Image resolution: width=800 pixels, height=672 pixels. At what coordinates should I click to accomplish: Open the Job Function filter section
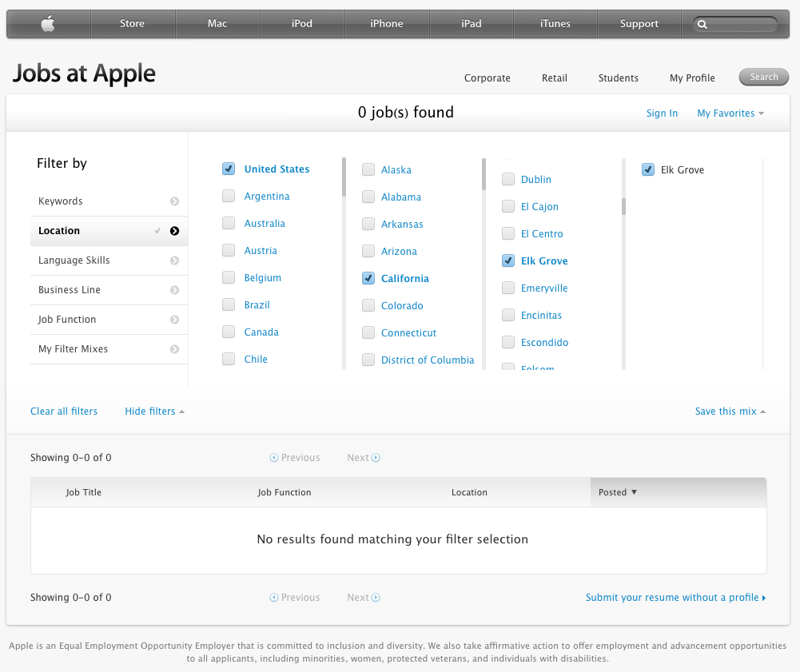(x=109, y=320)
